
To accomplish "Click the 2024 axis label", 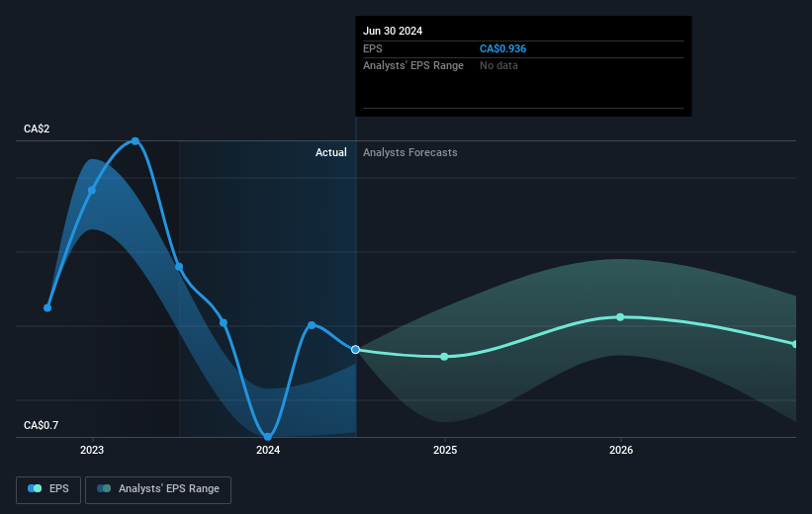I will [x=268, y=451].
